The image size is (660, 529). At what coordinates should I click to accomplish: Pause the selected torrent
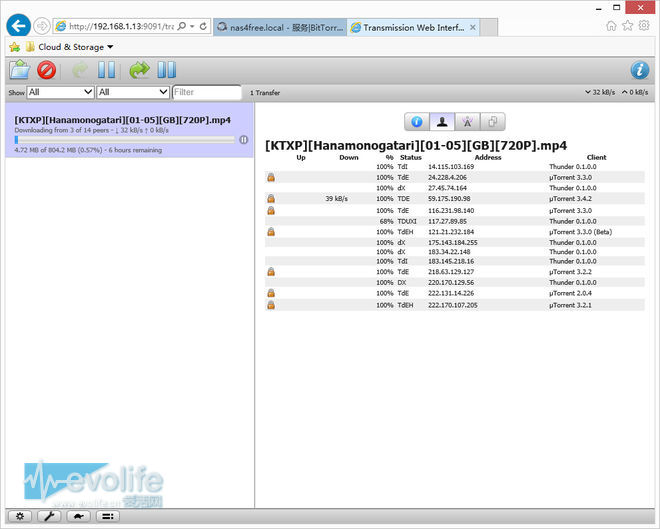click(106, 70)
